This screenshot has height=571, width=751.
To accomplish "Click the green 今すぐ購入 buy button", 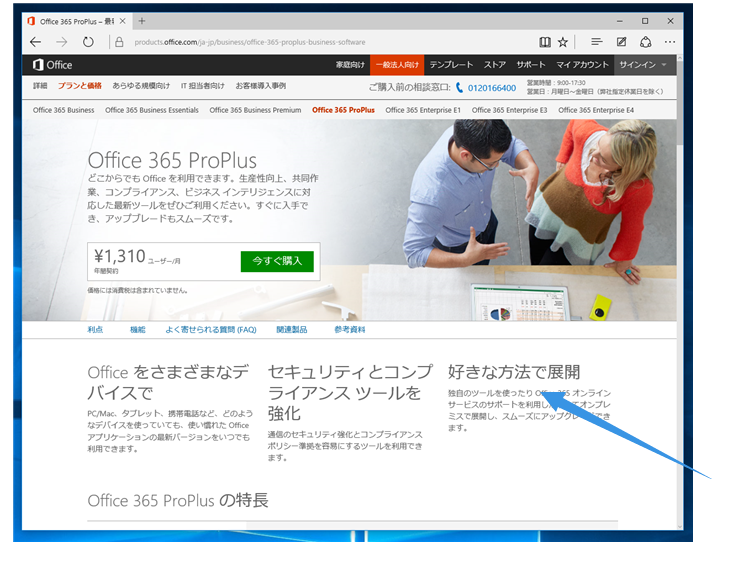I will point(277,261).
